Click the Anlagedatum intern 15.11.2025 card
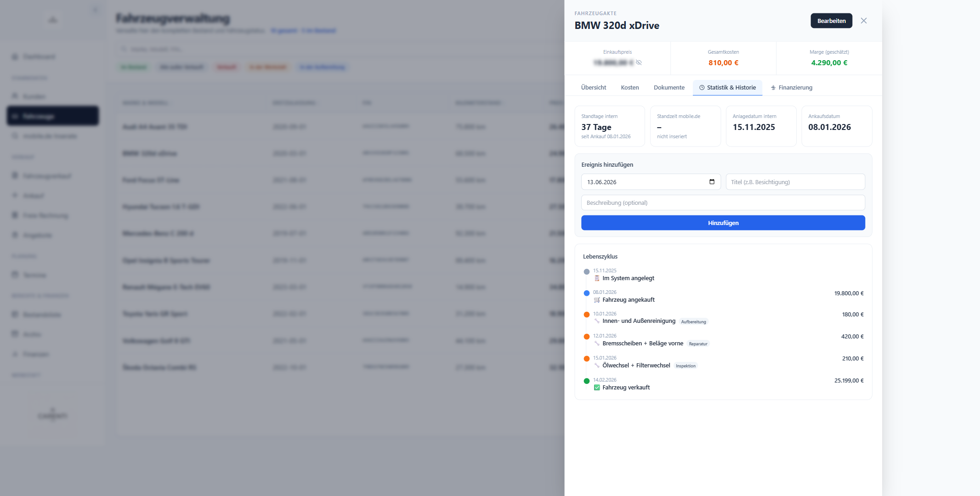This screenshot has width=980, height=496. click(x=761, y=126)
